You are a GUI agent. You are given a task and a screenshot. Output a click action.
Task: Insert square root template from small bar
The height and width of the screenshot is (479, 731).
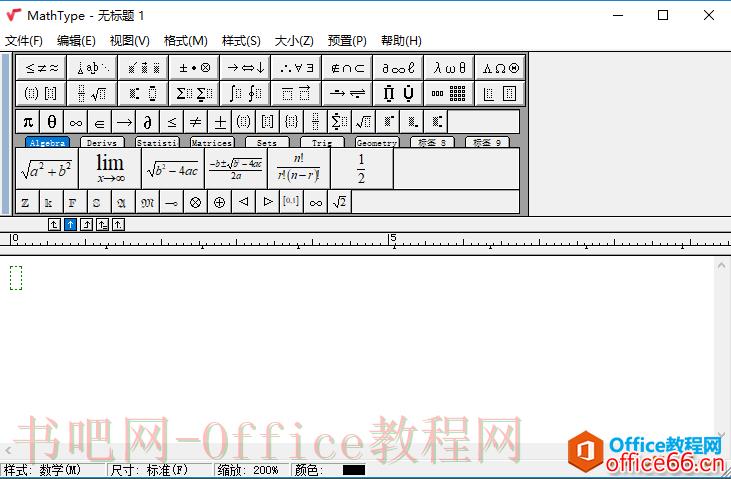point(364,122)
